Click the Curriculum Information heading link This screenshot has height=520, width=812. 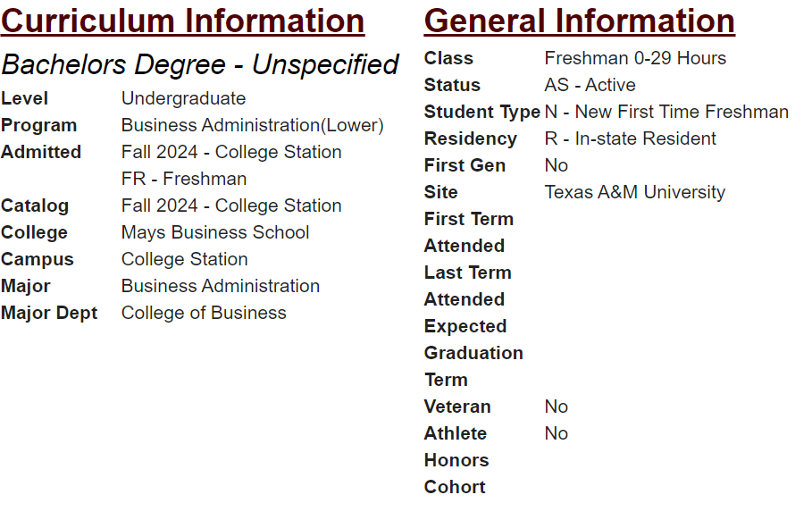click(183, 21)
